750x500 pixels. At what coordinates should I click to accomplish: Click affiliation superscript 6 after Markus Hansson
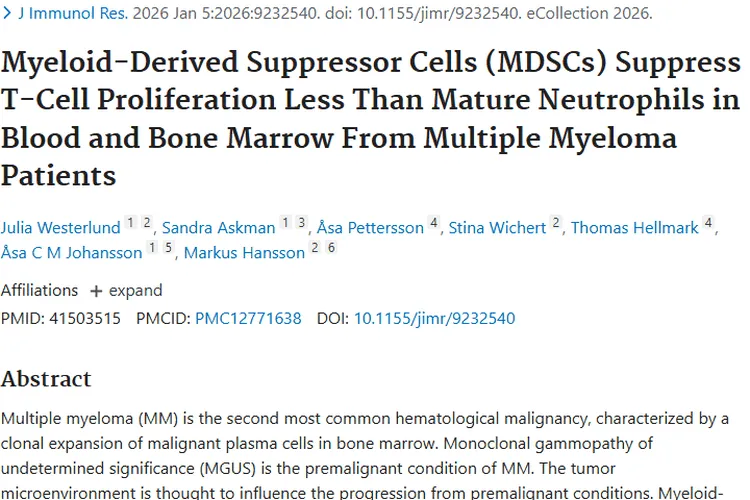331,248
